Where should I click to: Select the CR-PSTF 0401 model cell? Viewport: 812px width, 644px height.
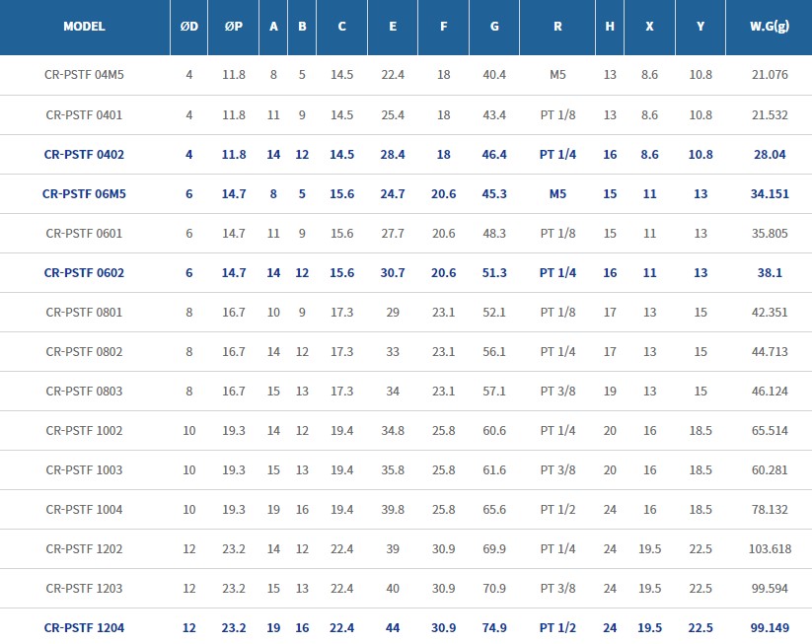pos(84,115)
